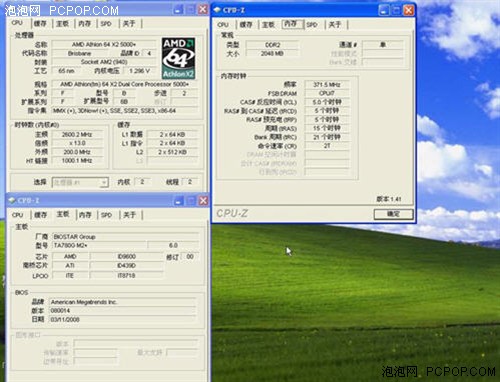500x382 pixels.
Task: Click the LPCIO vendor ITE
Action: click(x=70, y=276)
